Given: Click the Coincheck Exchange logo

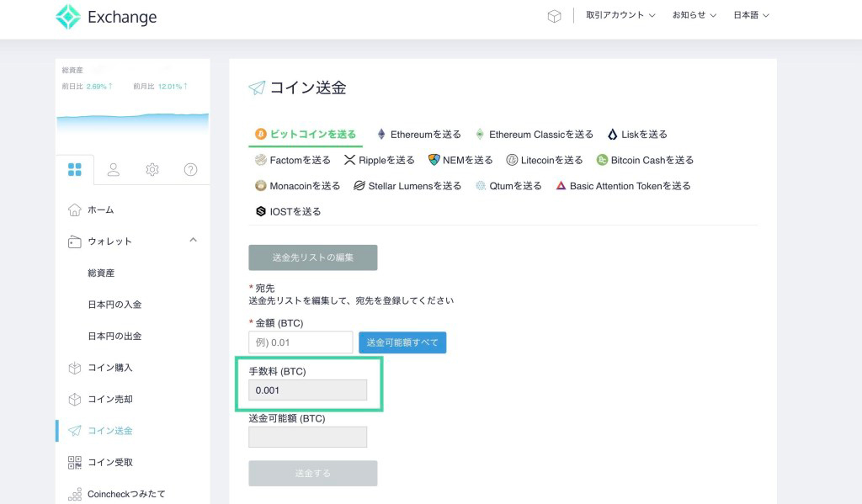Looking at the screenshot, I should tap(106, 17).
